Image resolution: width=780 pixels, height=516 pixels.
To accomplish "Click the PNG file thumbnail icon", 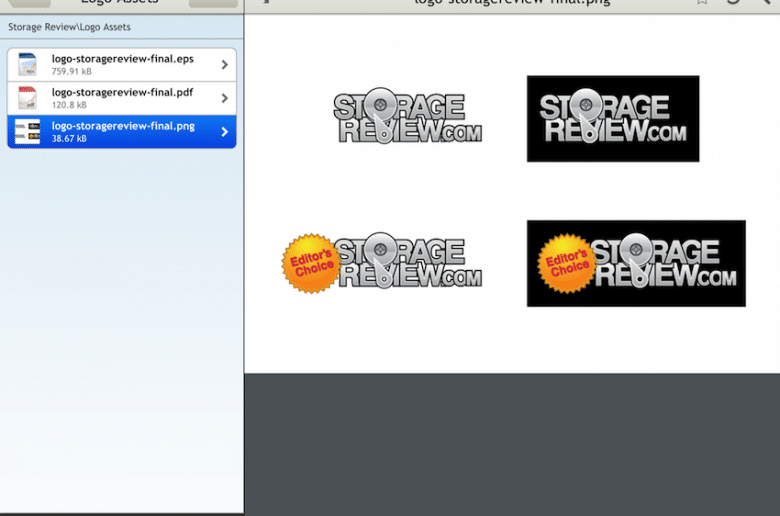I will (x=27, y=131).
